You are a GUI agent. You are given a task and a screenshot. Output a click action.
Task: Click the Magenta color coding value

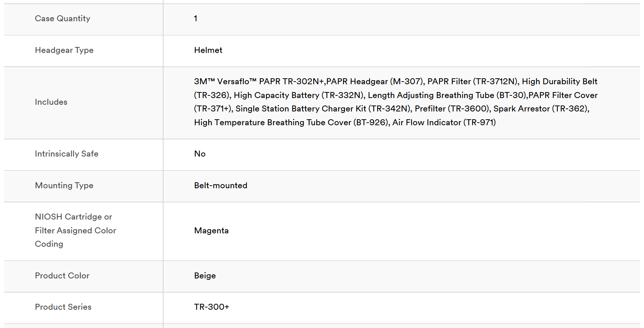211,230
